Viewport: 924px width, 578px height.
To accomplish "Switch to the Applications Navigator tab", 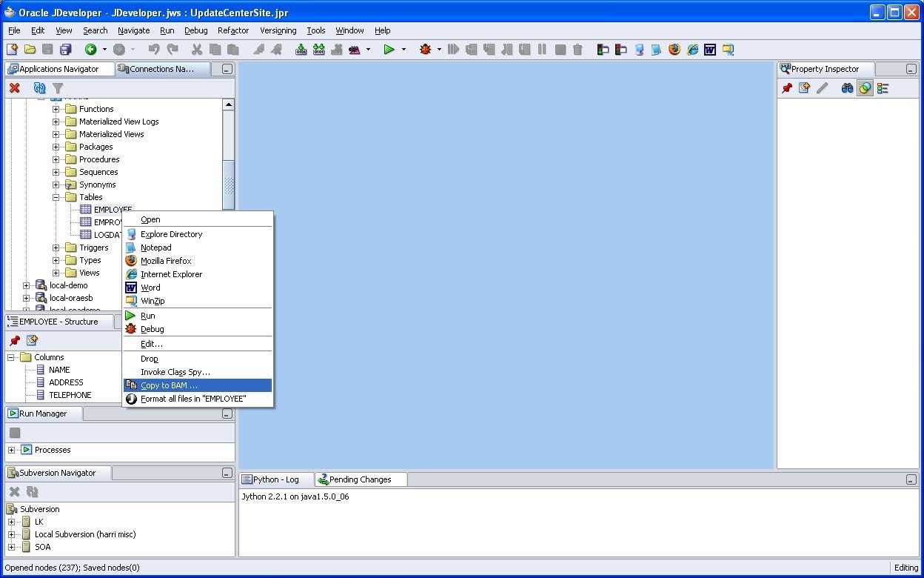I will tap(60, 69).
